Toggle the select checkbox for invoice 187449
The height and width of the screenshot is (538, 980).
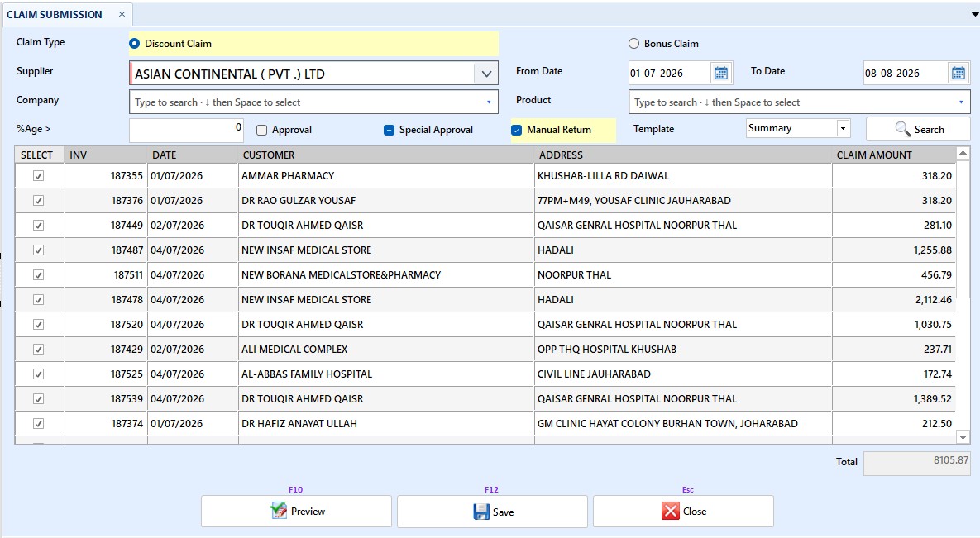[x=38, y=225]
